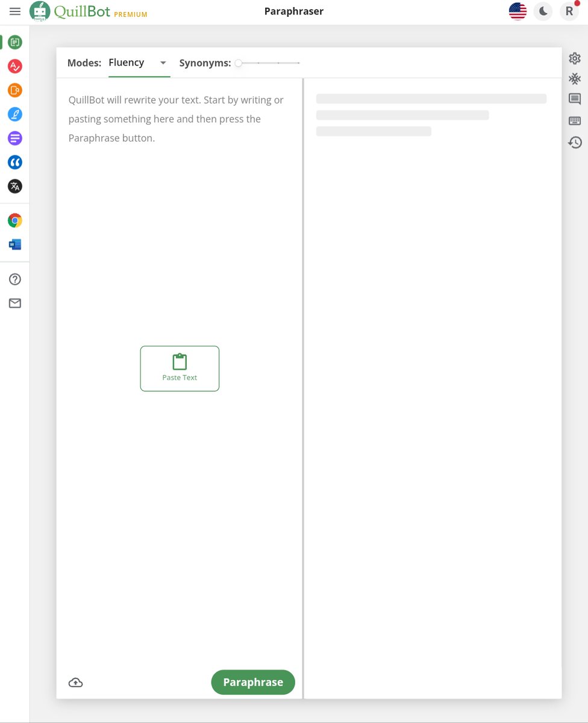Toggle dark mode moon icon
588x723 pixels.
point(543,11)
